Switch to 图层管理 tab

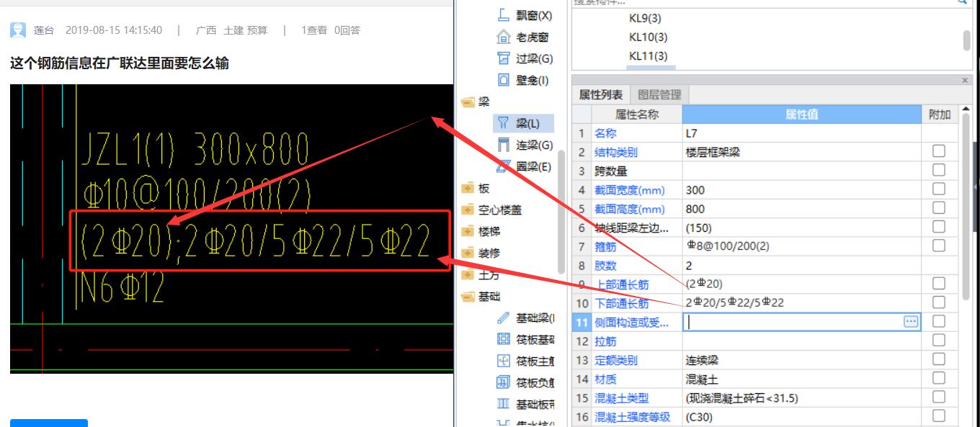pos(659,95)
